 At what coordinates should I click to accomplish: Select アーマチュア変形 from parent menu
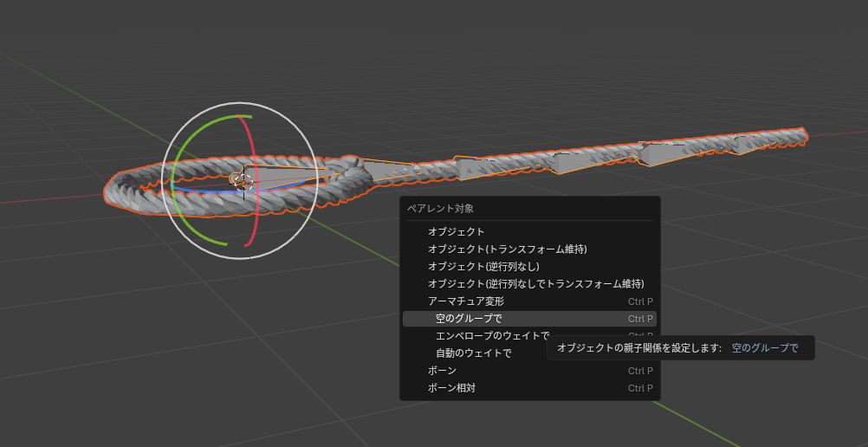(465, 301)
